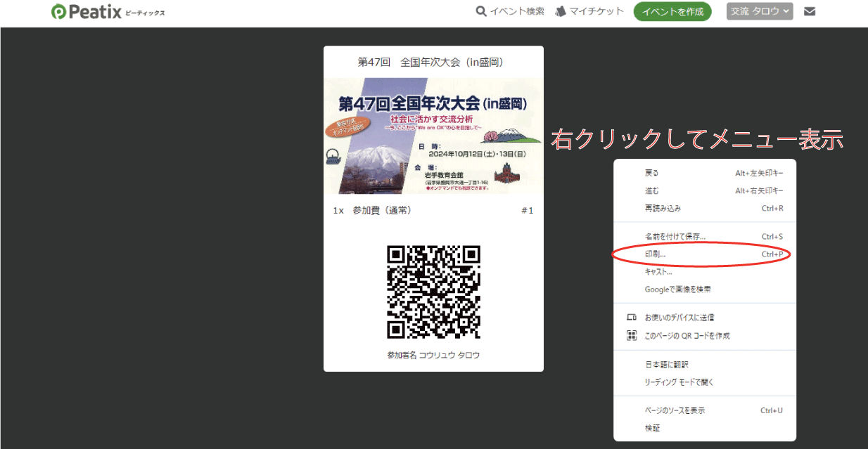Select Googleで画像を検索 menu entry

click(705, 289)
